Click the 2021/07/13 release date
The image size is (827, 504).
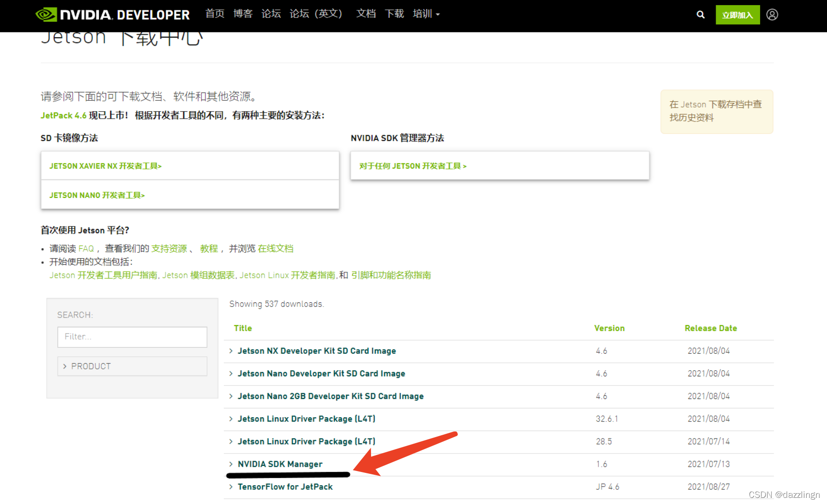pos(709,464)
